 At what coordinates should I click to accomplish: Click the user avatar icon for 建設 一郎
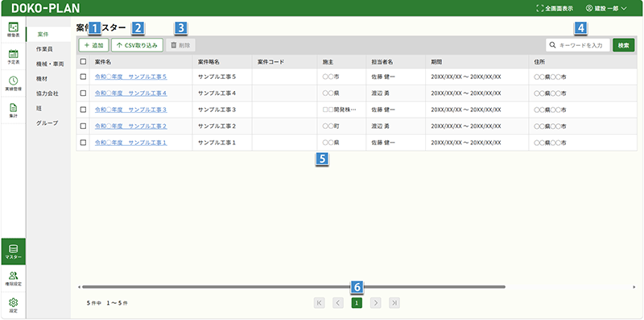[589, 8]
